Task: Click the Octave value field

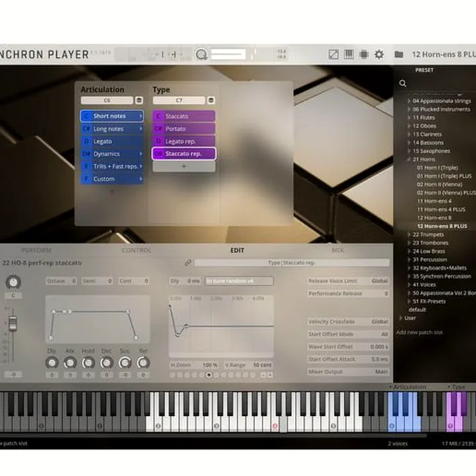Action: 61,281
